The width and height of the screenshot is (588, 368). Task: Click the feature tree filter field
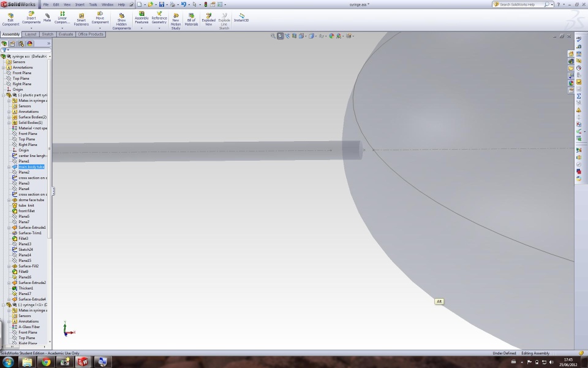pos(26,50)
